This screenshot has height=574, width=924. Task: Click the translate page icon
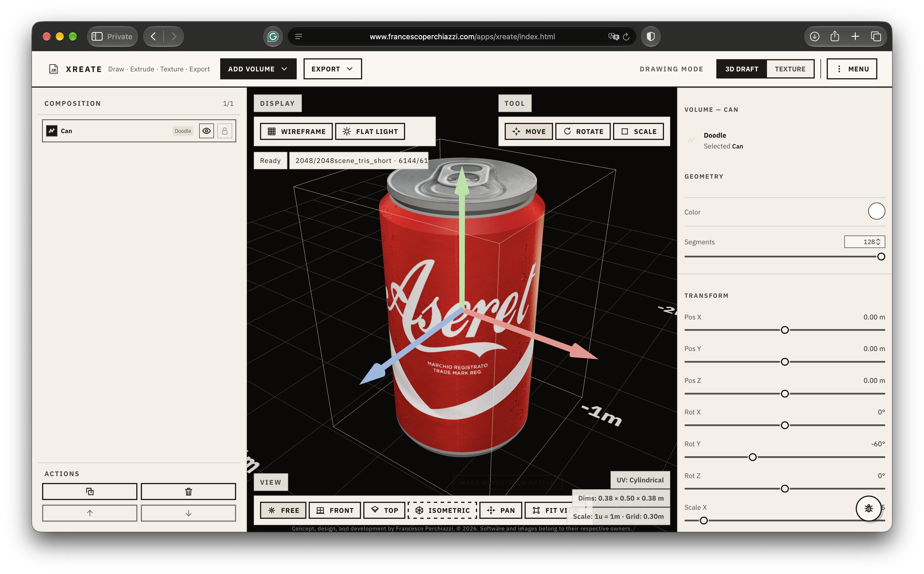(x=613, y=36)
